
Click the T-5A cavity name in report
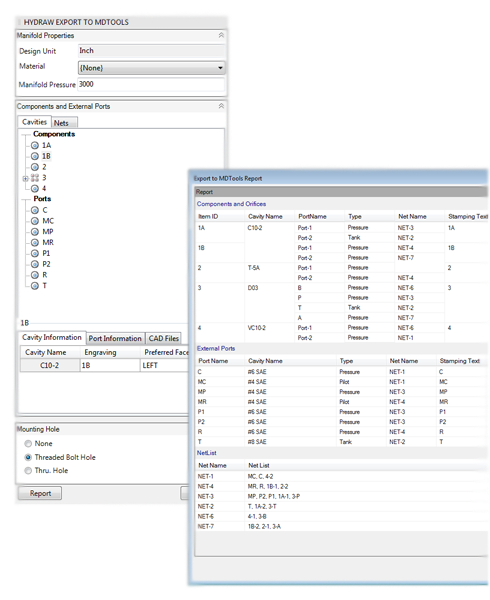(254, 268)
